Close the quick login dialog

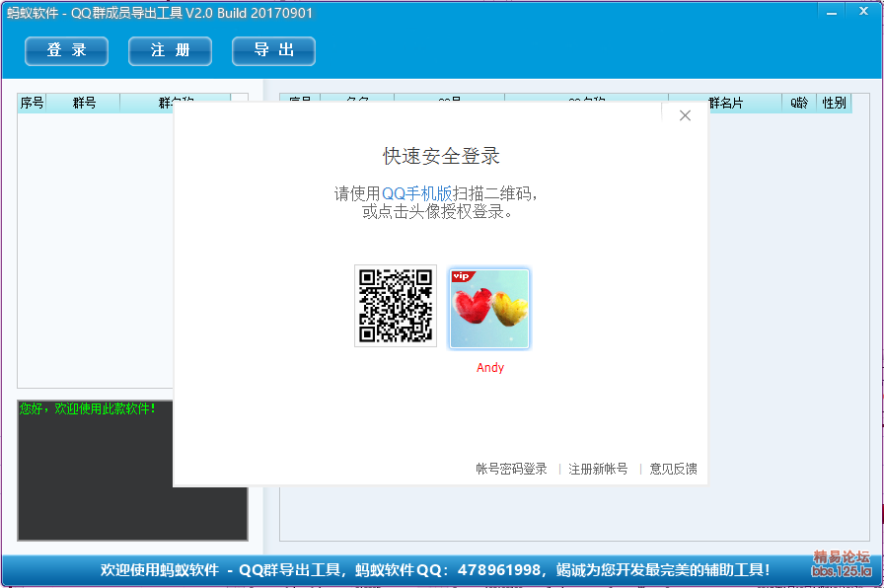tap(685, 115)
